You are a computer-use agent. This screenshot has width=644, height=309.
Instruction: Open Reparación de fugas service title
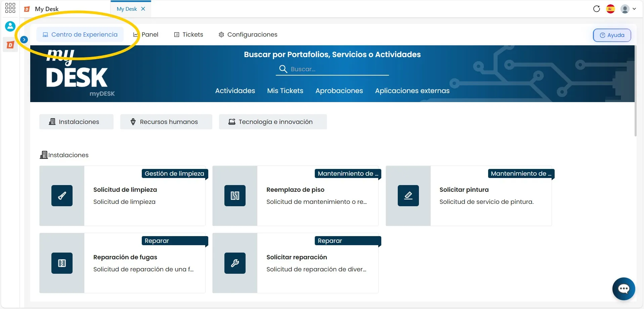(x=125, y=257)
